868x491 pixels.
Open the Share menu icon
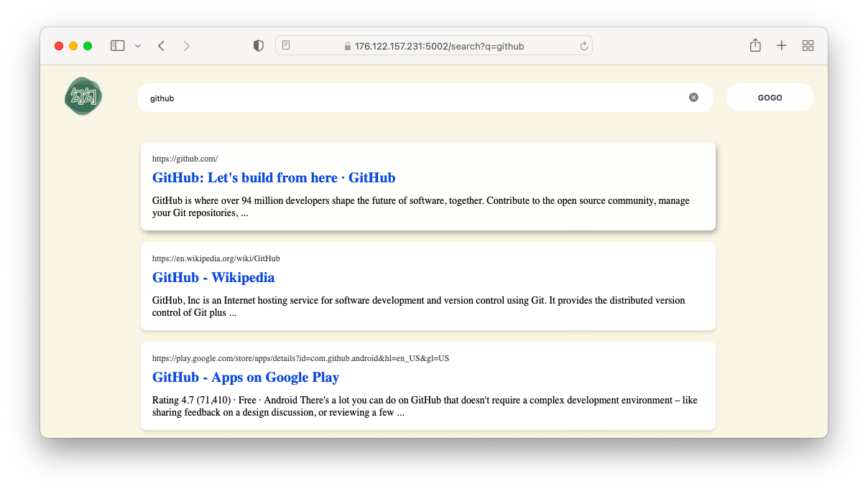click(755, 45)
